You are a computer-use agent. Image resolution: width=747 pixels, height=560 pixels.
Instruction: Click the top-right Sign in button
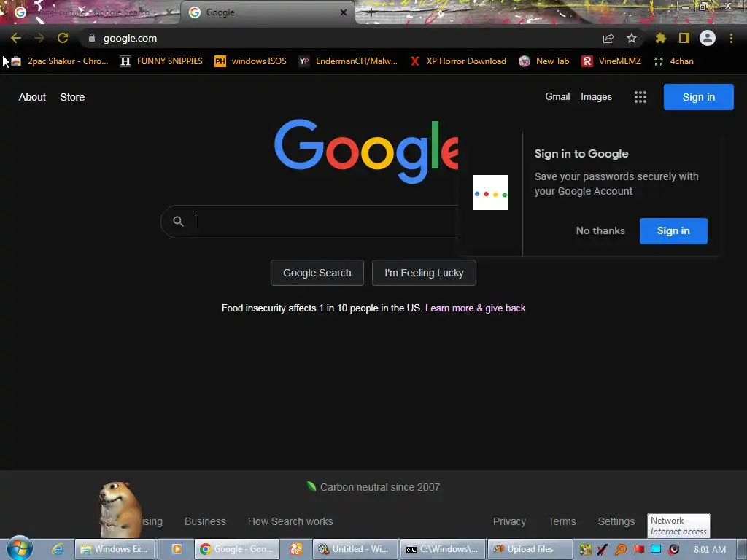(x=698, y=97)
